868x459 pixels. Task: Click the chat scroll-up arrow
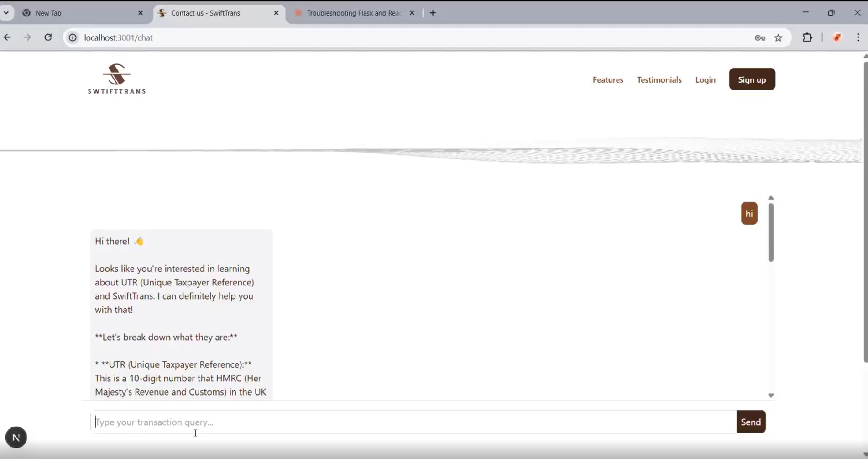[x=771, y=198]
